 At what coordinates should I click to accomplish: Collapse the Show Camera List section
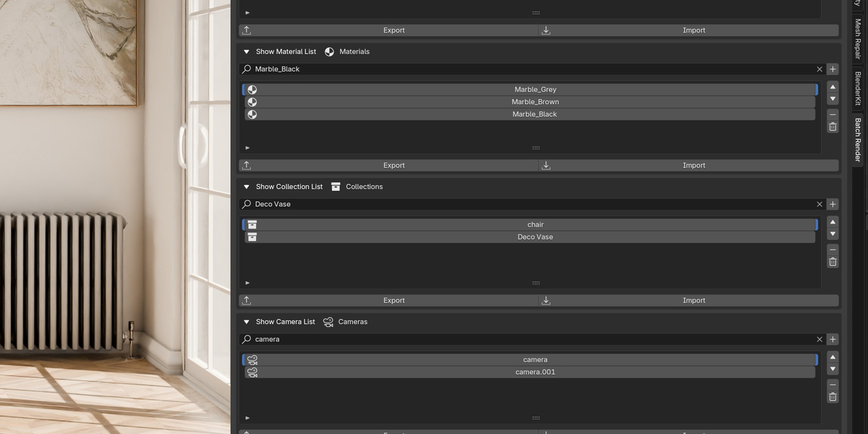(x=247, y=322)
